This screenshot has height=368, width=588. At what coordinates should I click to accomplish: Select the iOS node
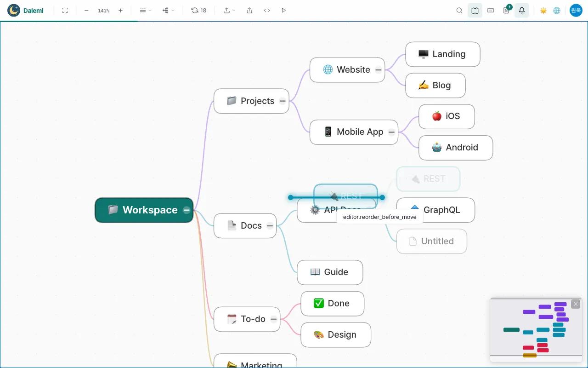447,116
